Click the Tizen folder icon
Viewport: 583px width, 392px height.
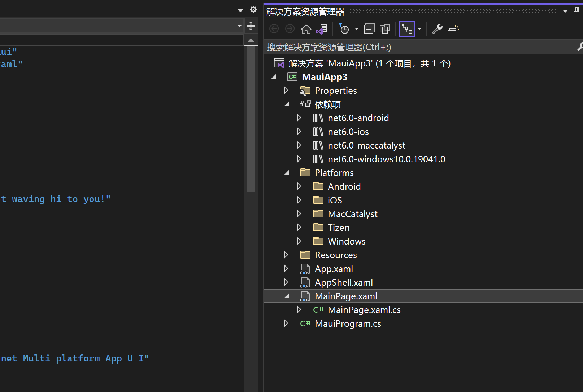click(x=318, y=227)
